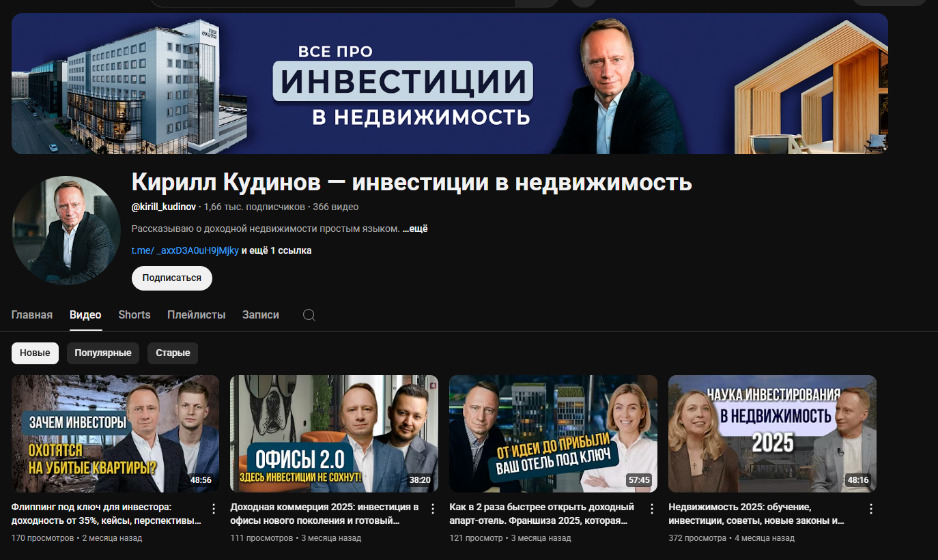Open the t.me Telegram link

(185, 251)
